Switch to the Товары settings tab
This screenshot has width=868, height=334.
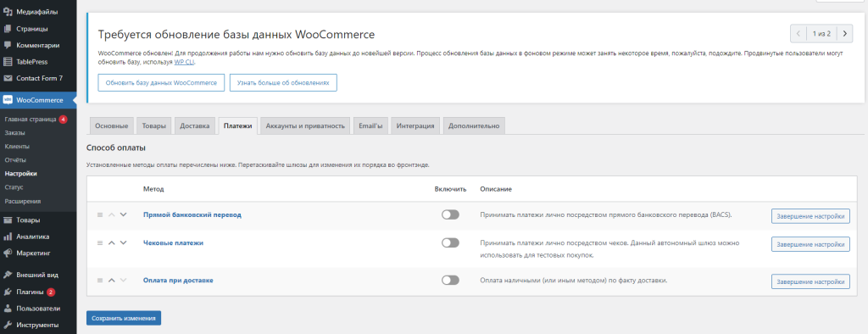point(154,126)
